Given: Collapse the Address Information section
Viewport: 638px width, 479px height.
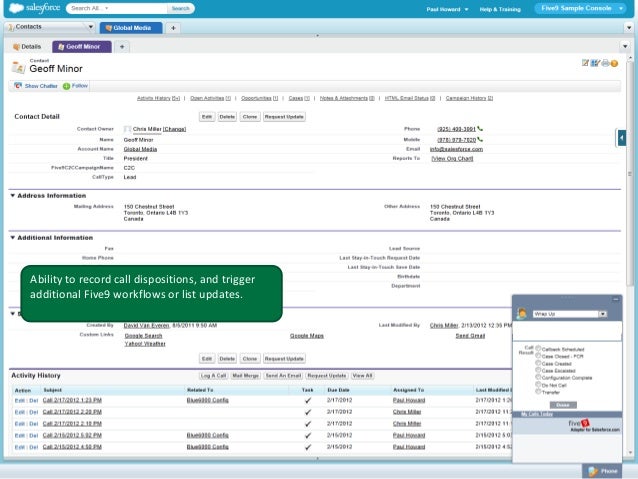Looking at the screenshot, I should tap(13, 196).
